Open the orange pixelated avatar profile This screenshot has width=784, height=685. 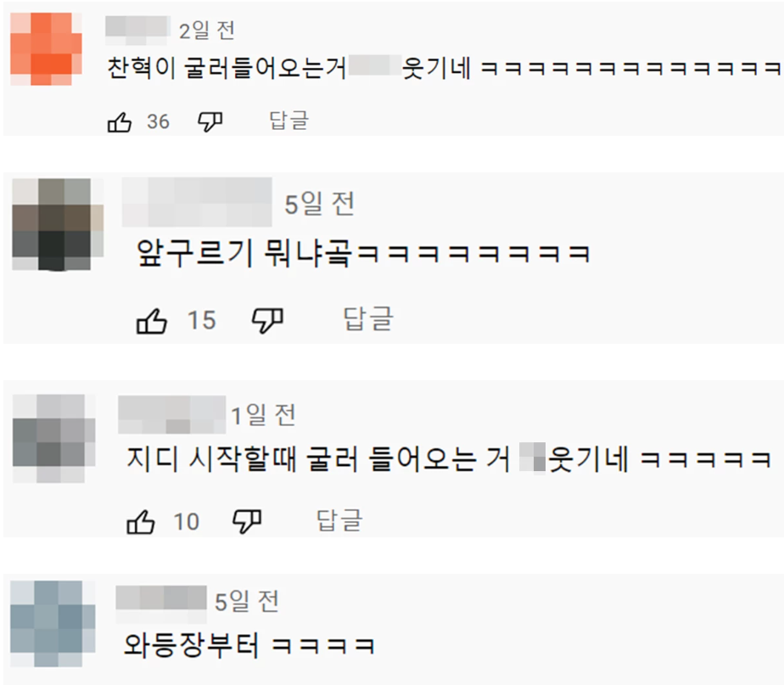[46, 49]
